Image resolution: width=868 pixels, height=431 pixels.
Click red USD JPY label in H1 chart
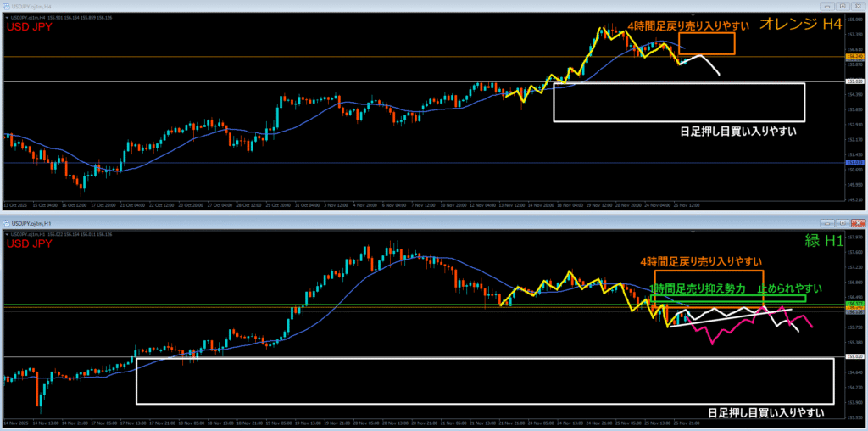29,243
